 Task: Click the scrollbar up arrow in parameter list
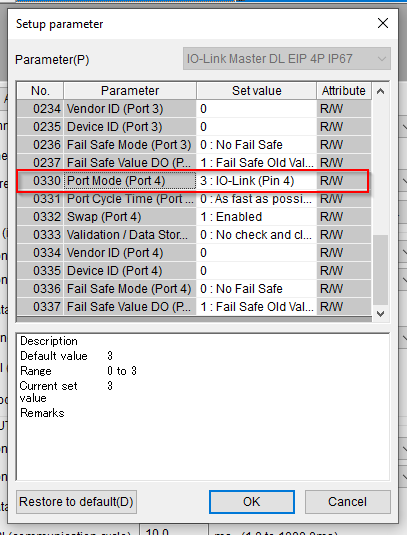380,91
